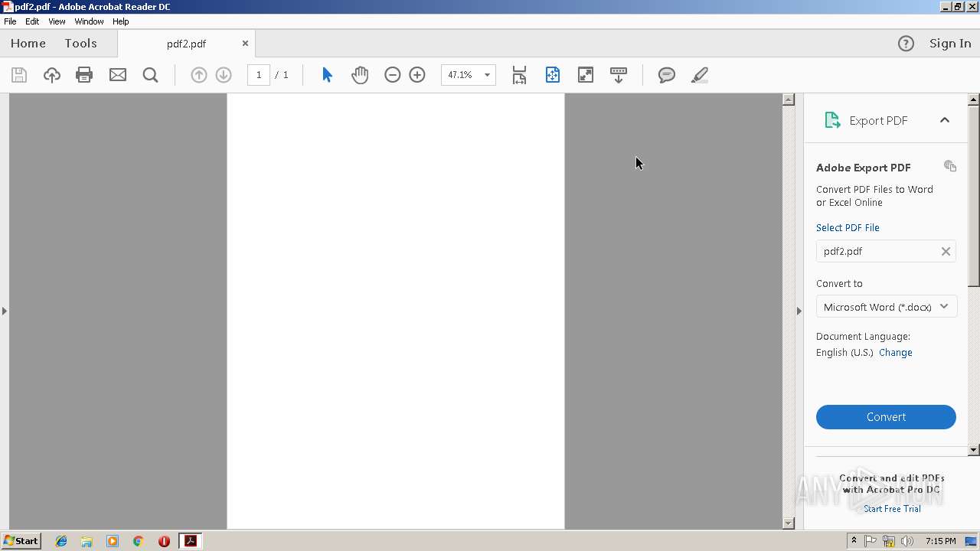Click copy icon beside Adobe Export PDF
Image resolution: width=980 pixels, height=551 pixels.
[x=950, y=166]
